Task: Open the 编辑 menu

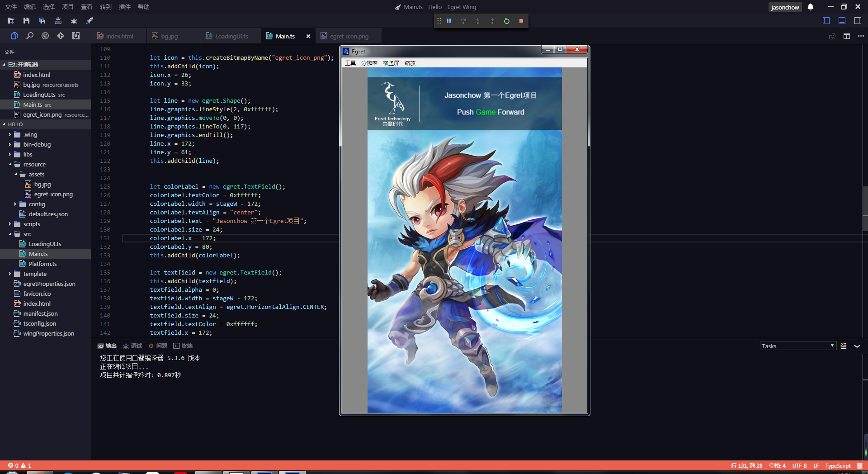Action: (30, 7)
